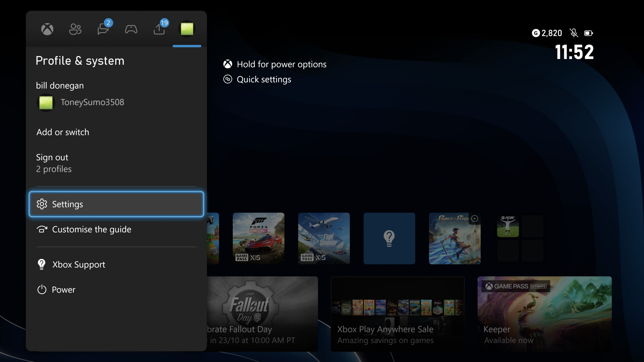The height and width of the screenshot is (362, 644).
Task: Open the Keeper Game Pass card
Action: tap(545, 314)
